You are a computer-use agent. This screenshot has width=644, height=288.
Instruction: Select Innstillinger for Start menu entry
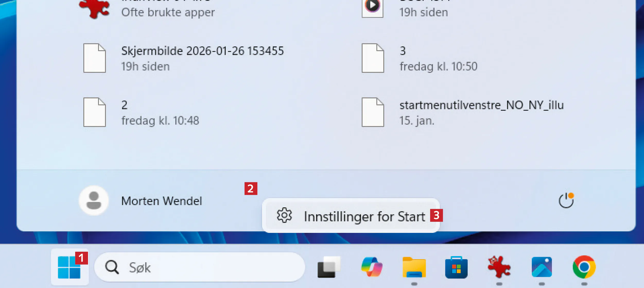pyautogui.click(x=364, y=216)
